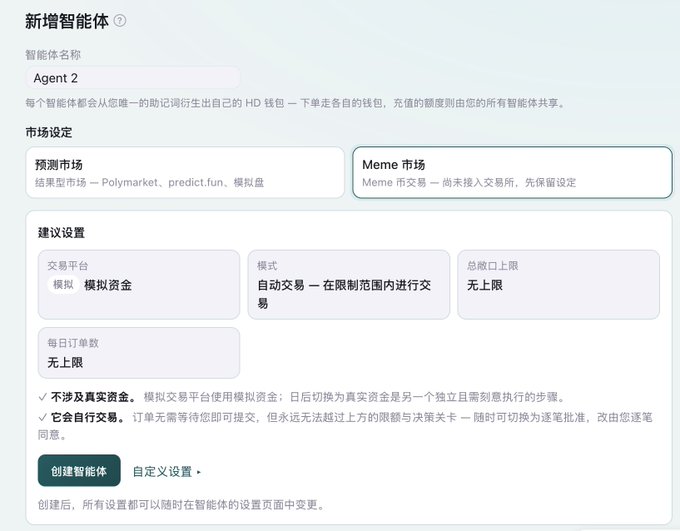Expand 自定义设置 options
680x531 pixels.
pos(167,472)
